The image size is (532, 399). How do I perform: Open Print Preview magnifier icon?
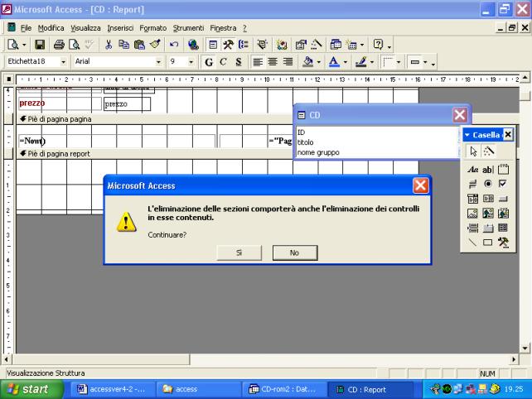pyautogui.click(x=74, y=45)
